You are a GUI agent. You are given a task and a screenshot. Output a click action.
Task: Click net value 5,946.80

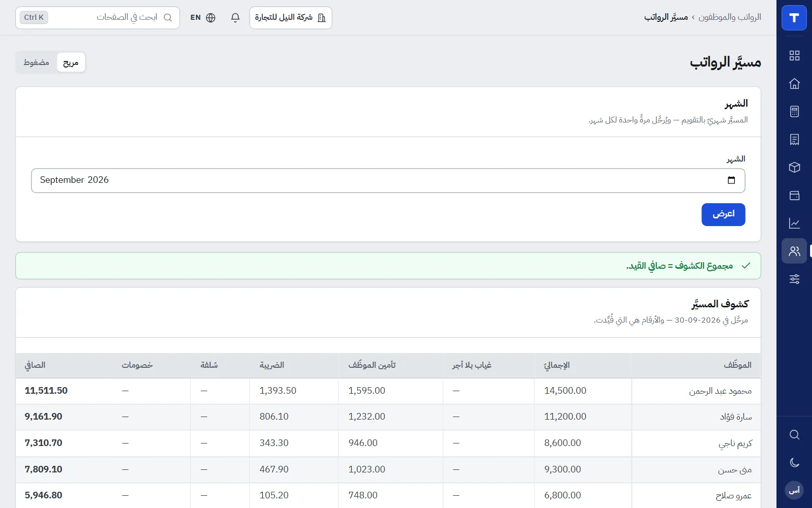(44, 495)
